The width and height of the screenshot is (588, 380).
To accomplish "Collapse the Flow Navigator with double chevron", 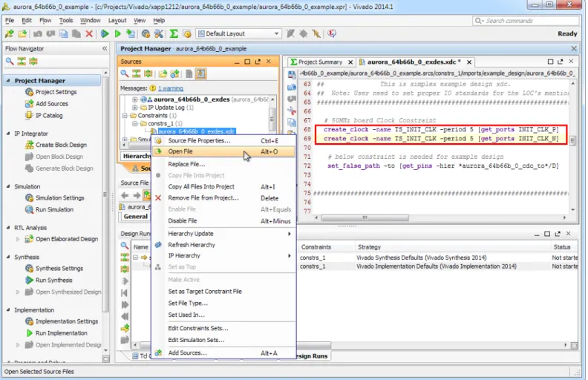I will [105, 48].
